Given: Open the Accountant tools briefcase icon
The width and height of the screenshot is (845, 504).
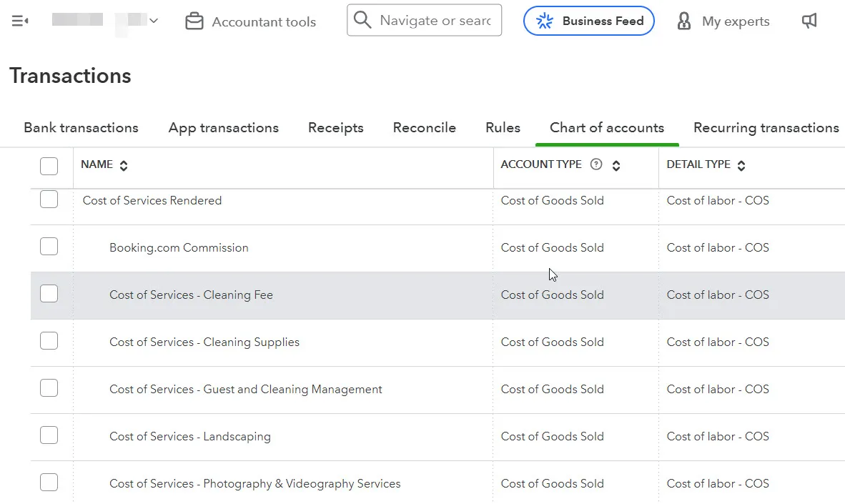Looking at the screenshot, I should pyautogui.click(x=194, y=21).
